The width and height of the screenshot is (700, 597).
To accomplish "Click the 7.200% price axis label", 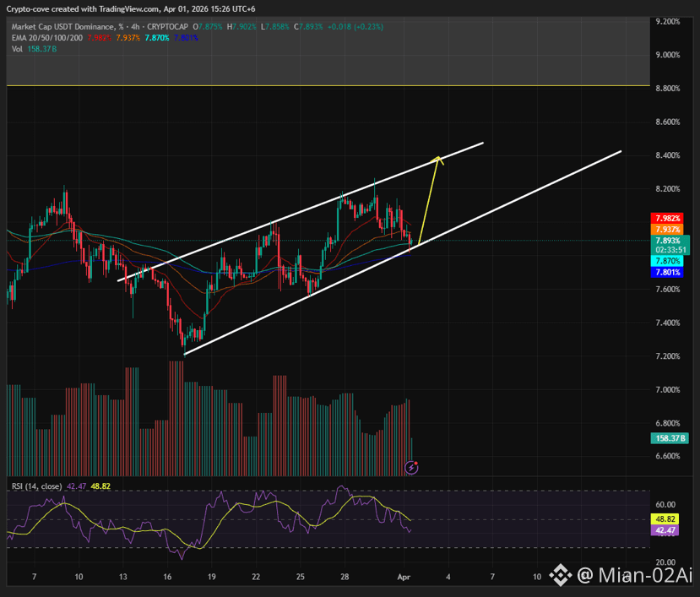I will pos(667,356).
